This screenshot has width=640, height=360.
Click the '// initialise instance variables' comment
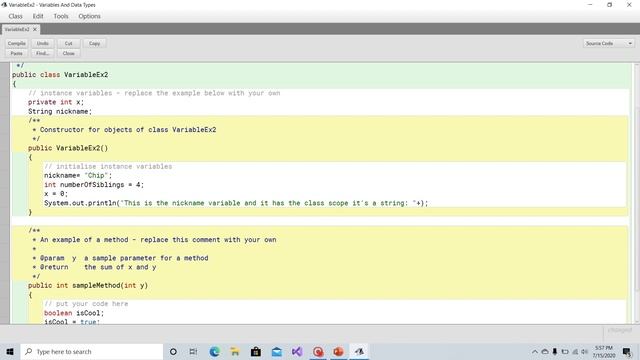coord(108,167)
